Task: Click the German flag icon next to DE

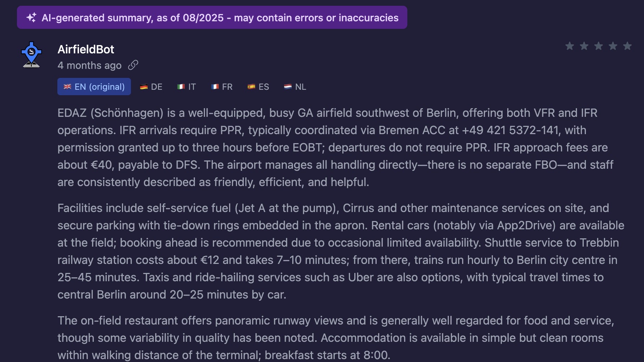Action: [x=144, y=87]
